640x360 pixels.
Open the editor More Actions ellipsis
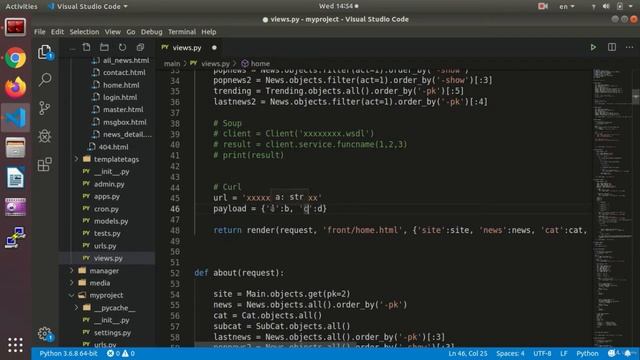point(629,47)
